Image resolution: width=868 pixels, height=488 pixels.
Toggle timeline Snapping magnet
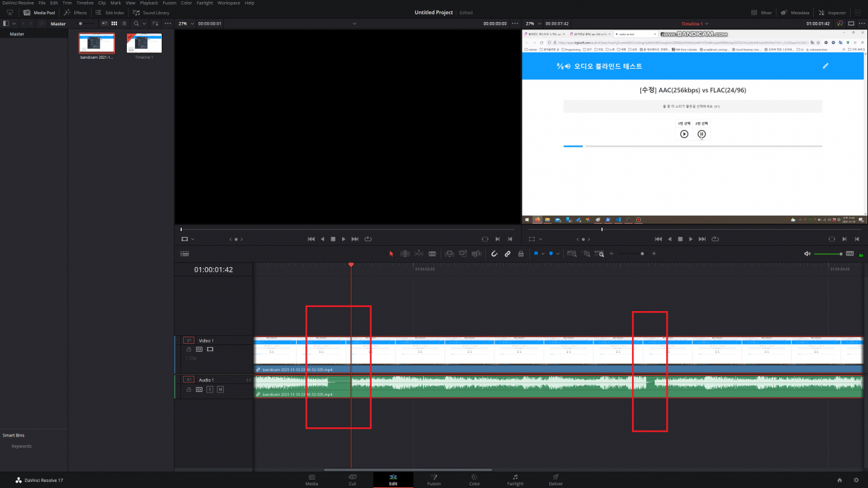[x=494, y=254]
